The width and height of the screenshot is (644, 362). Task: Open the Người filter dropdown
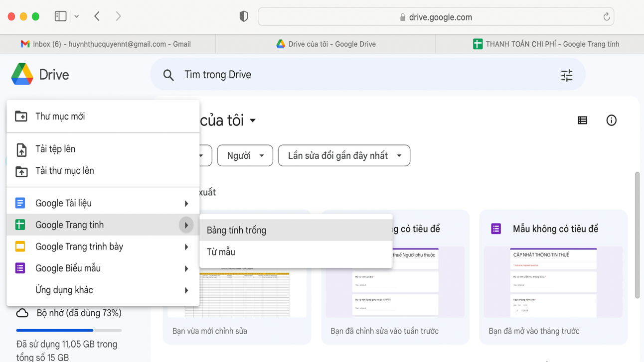tap(245, 156)
